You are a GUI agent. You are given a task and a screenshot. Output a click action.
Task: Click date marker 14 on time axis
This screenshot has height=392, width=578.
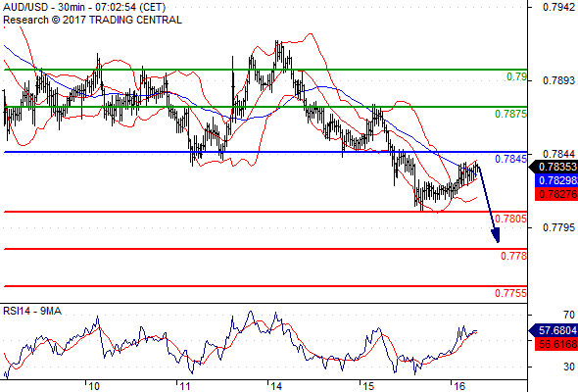[x=276, y=386]
